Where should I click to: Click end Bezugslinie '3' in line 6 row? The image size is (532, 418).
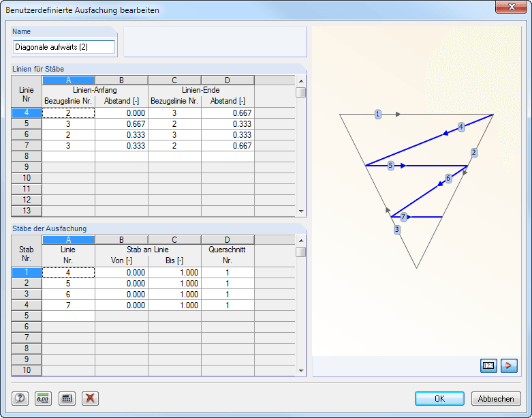(174, 134)
